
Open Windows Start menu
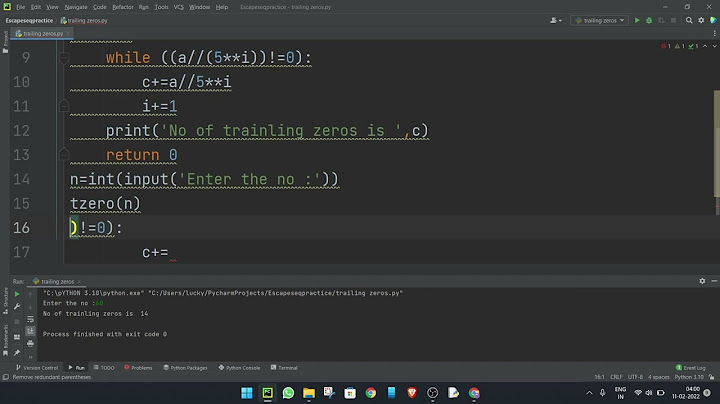tap(247, 393)
